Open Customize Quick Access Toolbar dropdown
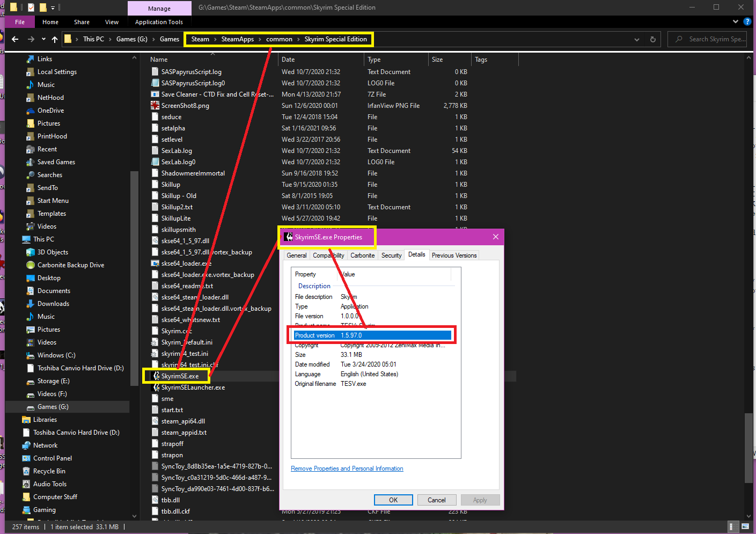This screenshot has width=756, height=534. (53, 8)
